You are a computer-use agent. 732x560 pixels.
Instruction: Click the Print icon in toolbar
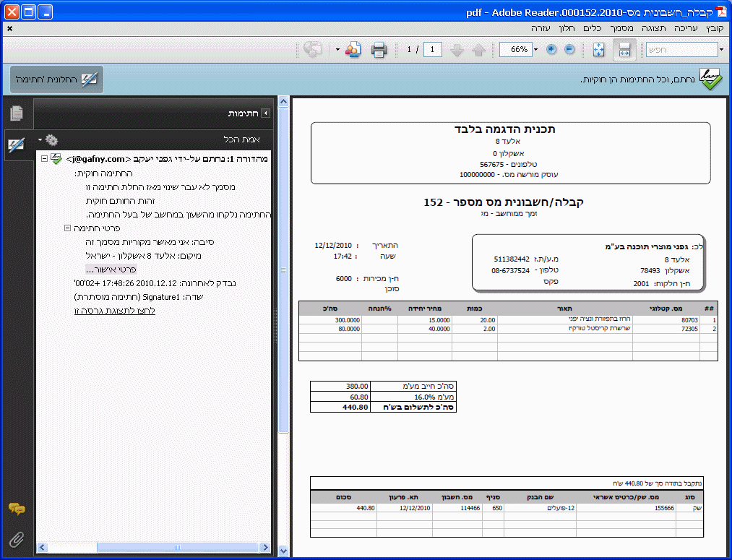(x=379, y=50)
